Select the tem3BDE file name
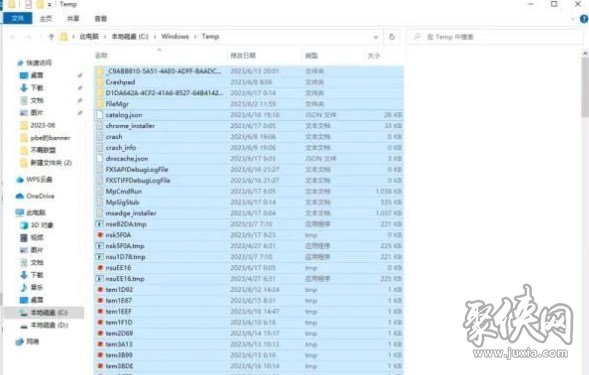589x375 pixels. click(119, 366)
